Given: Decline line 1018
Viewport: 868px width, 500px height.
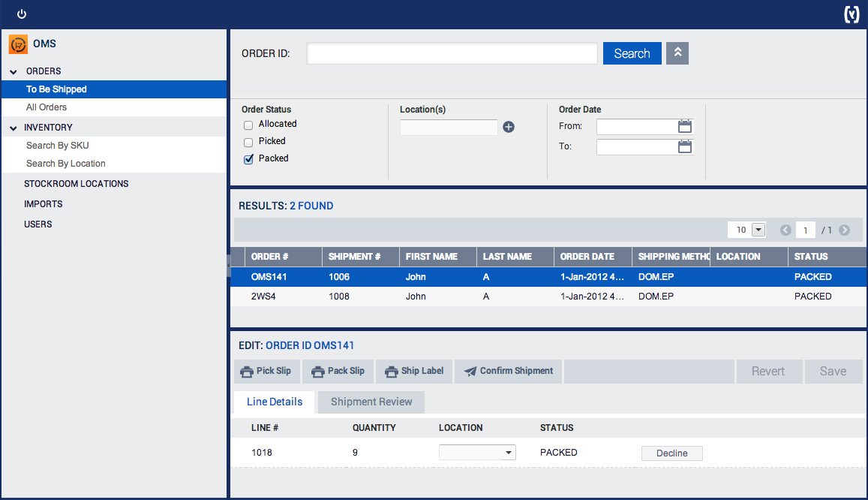Looking at the screenshot, I should tap(672, 453).
